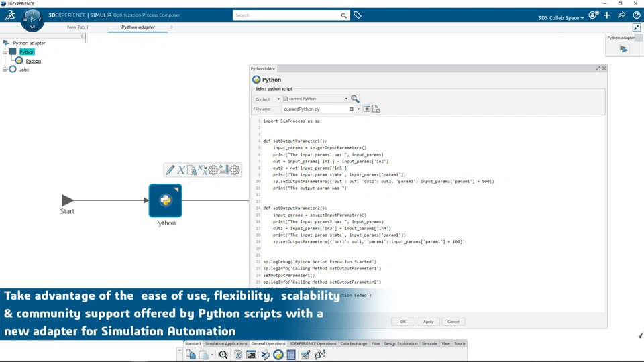Click the last gear icon in node toolbar
This screenshot has height=362, width=644.
[x=235, y=170]
